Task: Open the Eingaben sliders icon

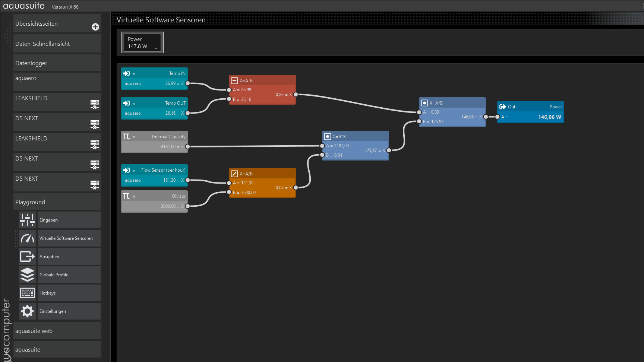Action: pyautogui.click(x=28, y=220)
